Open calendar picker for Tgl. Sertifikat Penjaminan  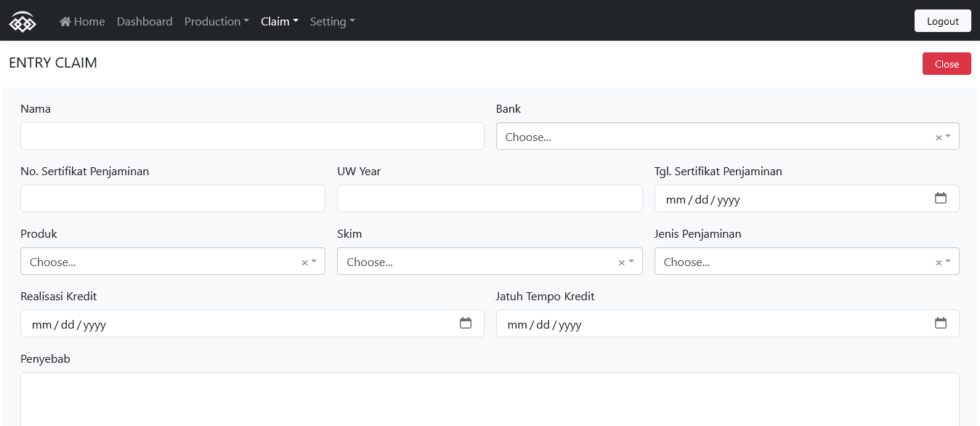point(940,198)
